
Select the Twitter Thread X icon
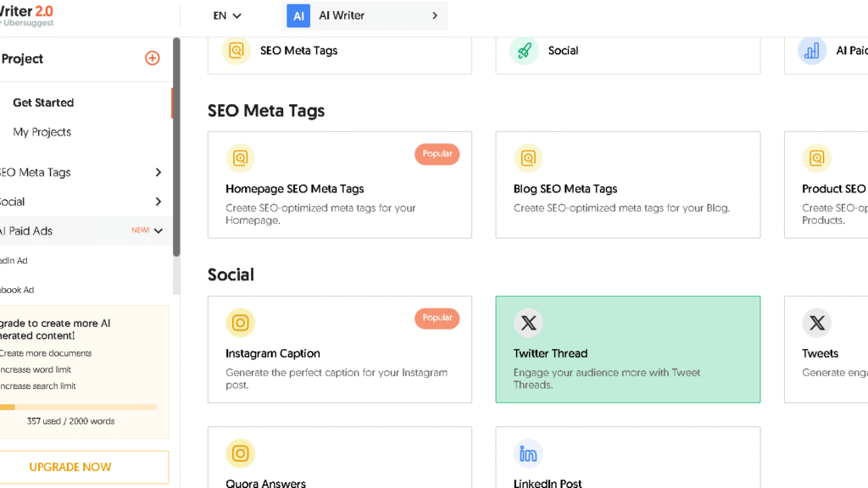(528, 323)
